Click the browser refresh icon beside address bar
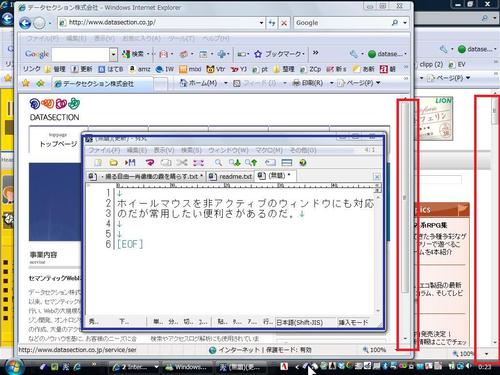The height and width of the screenshot is (375, 500). tap(272, 23)
